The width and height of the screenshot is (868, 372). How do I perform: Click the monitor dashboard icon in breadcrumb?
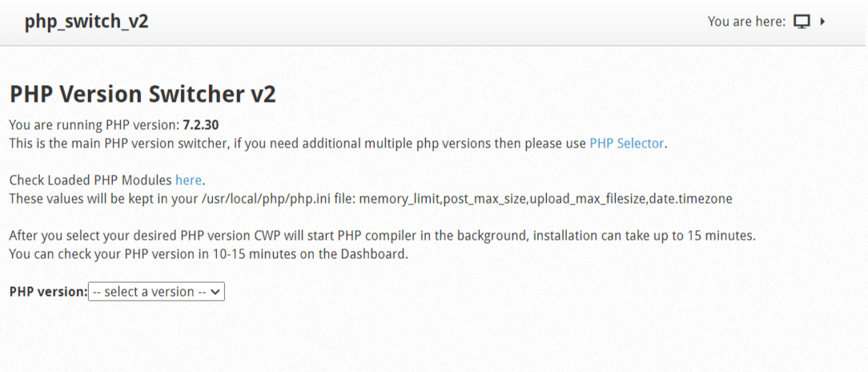(802, 22)
